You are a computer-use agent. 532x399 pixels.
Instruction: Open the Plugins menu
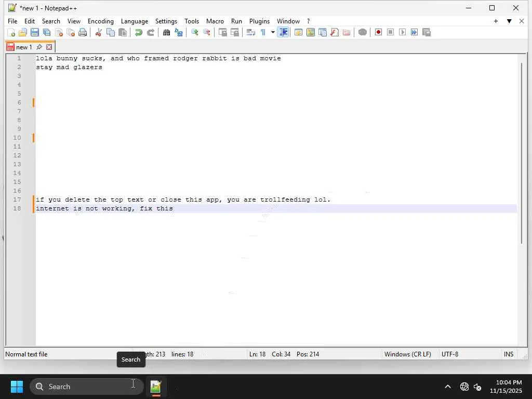click(x=259, y=21)
